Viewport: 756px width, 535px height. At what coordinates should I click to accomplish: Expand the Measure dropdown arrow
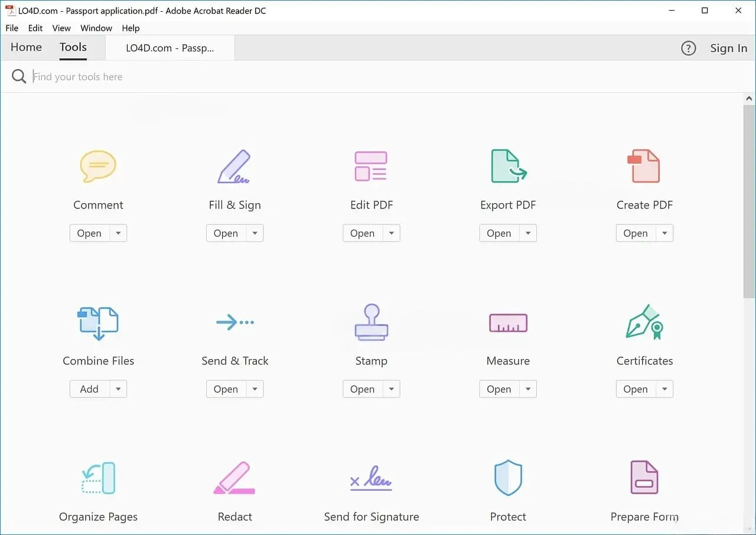528,389
